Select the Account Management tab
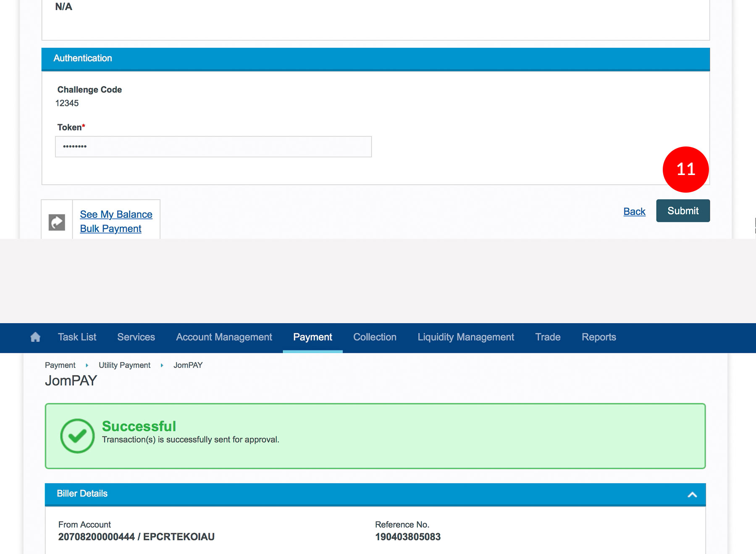The width and height of the screenshot is (756, 554). point(224,337)
